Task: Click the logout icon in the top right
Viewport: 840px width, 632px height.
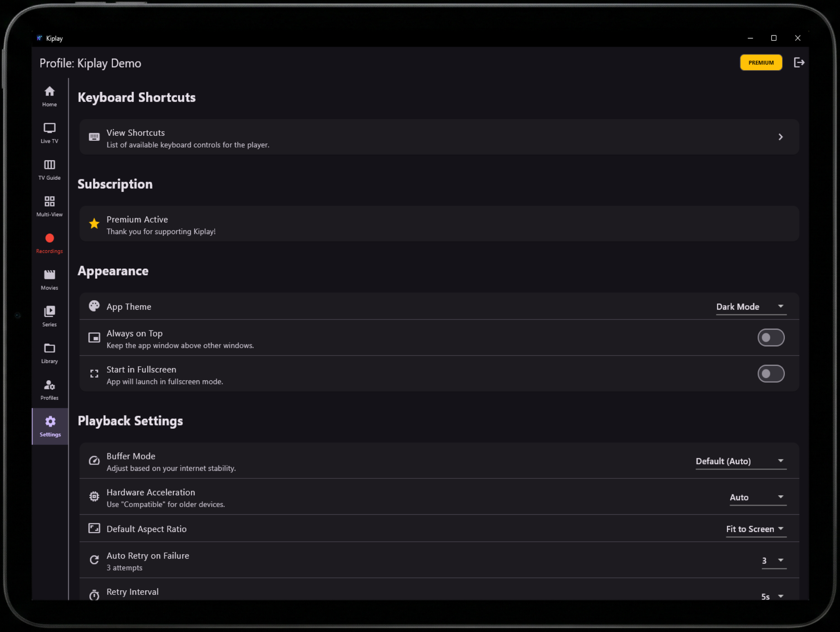Action: click(x=799, y=62)
